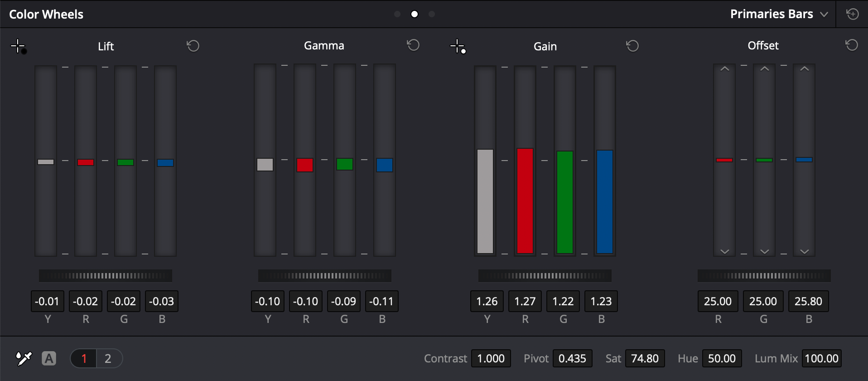Select the Lift B value -0.03
The image size is (868, 381).
pyautogui.click(x=162, y=301)
